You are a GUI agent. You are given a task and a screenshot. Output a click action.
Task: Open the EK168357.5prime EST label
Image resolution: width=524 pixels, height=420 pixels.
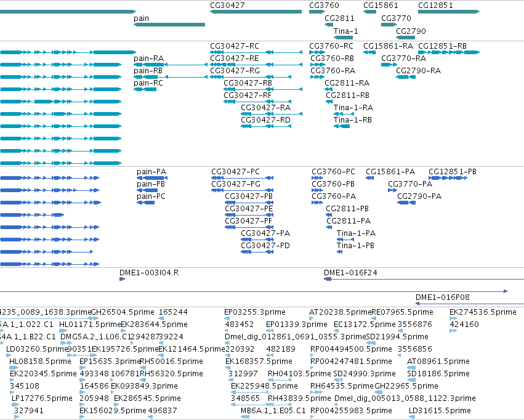point(259,361)
